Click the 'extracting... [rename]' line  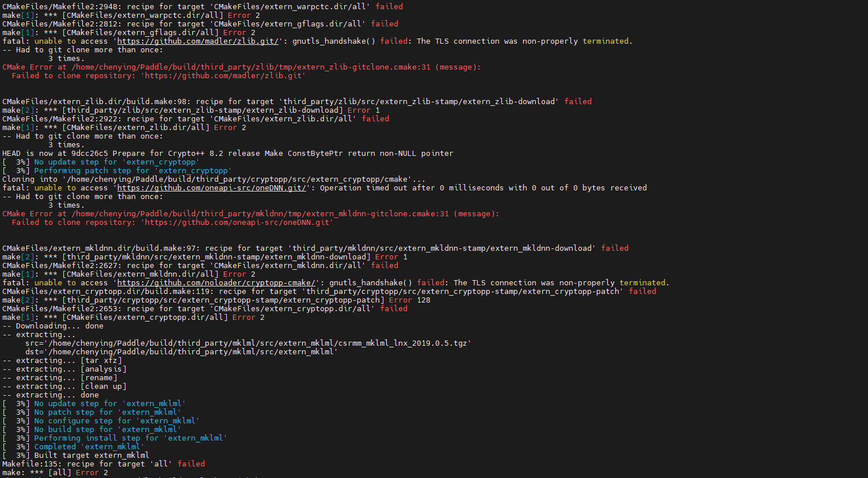[x=60, y=378]
